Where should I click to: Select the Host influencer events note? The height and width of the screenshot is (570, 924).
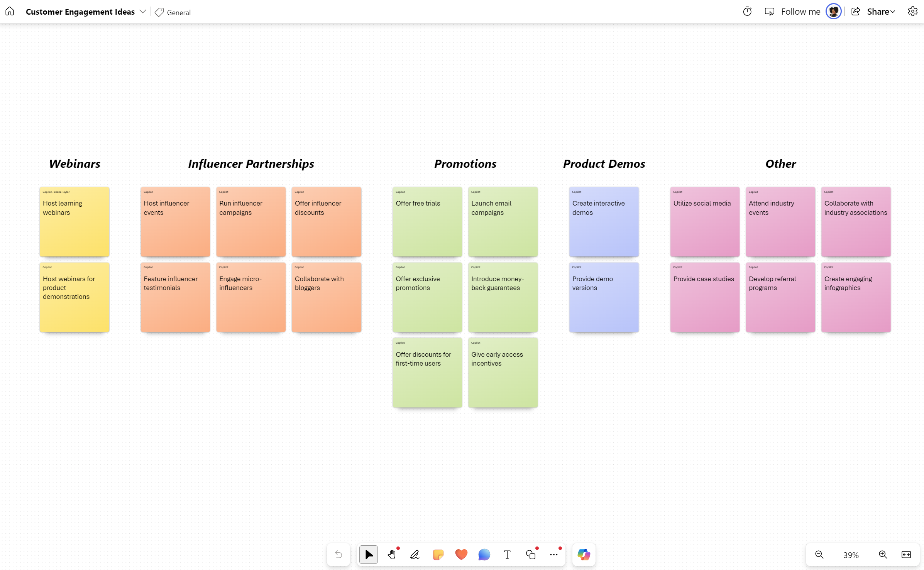(x=175, y=222)
